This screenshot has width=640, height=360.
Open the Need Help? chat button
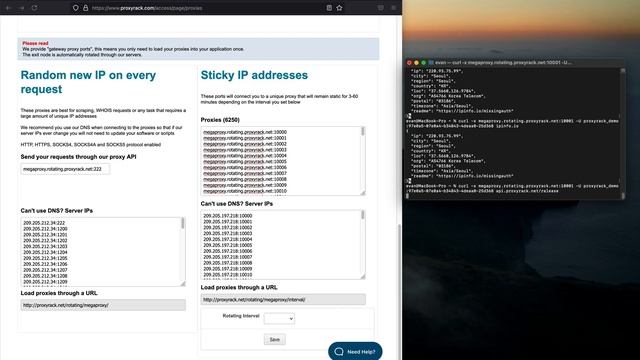pyautogui.click(x=355, y=351)
